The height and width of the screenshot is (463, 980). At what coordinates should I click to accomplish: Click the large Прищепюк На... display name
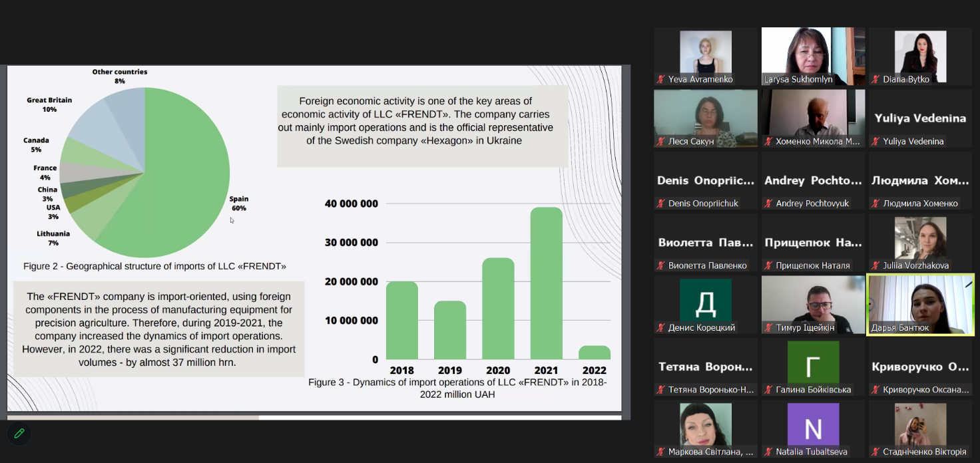[x=813, y=243]
